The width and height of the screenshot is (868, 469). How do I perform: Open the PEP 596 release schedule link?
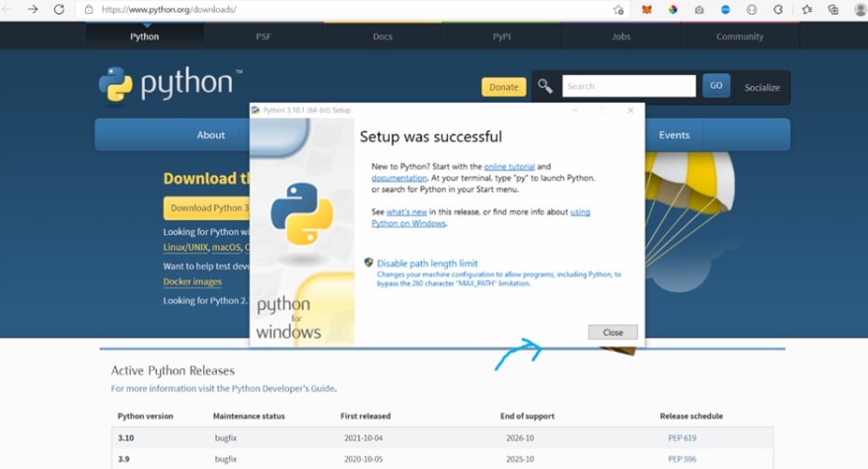point(682,459)
